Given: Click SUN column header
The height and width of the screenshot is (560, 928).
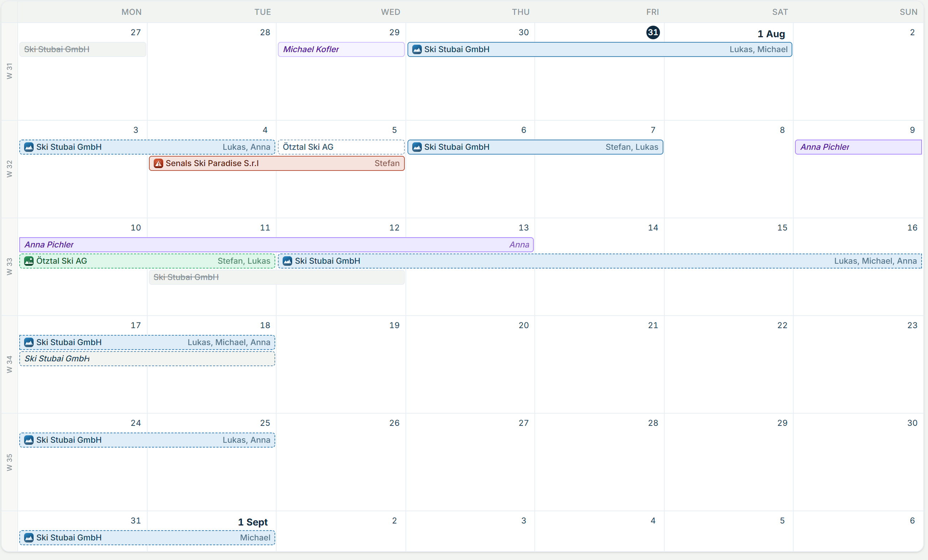Looking at the screenshot, I should [x=908, y=12].
